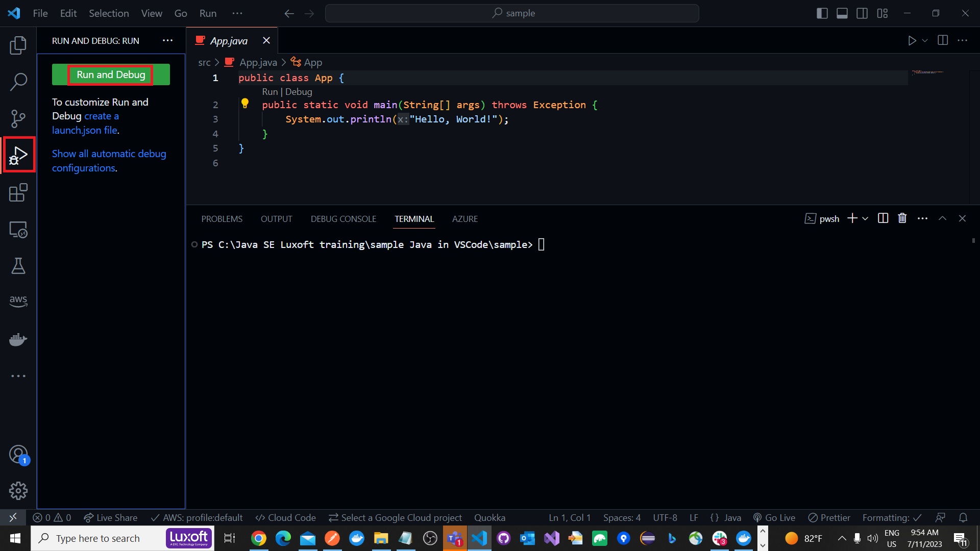Image resolution: width=980 pixels, height=551 pixels.
Task: Split the terminal panel
Action: coord(883,218)
